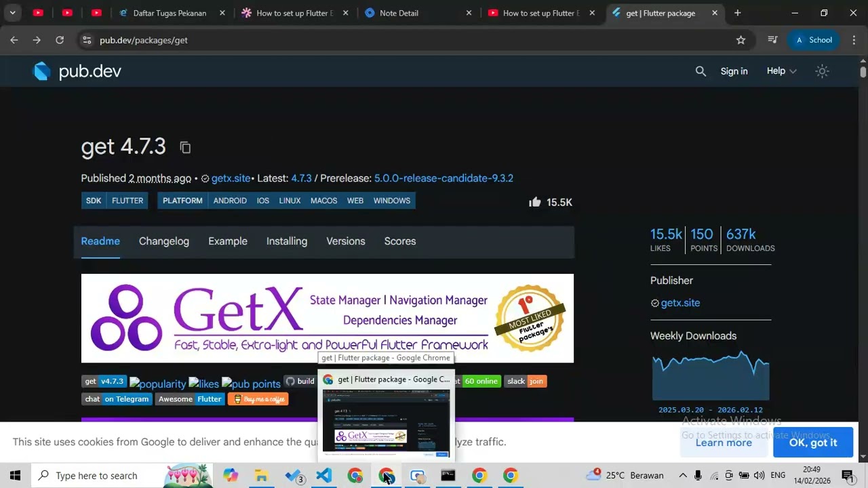
Task: Click the 60 online badge
Action: 481,382
